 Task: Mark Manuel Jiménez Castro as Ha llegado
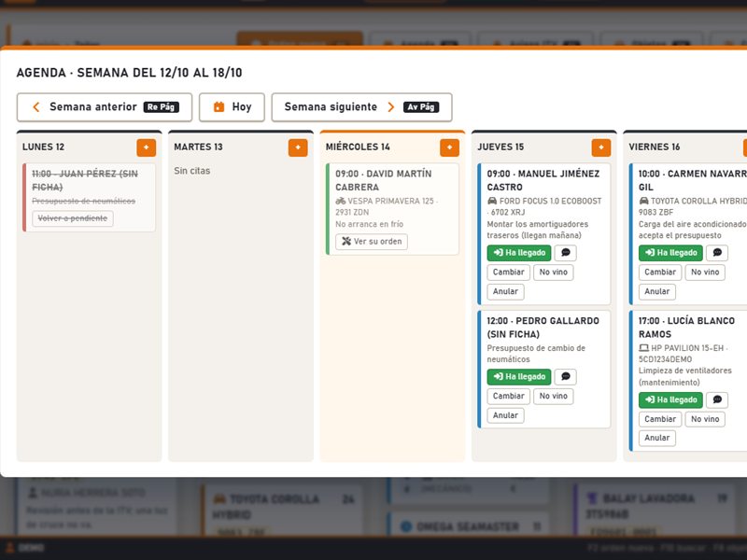tap(519, 253)
